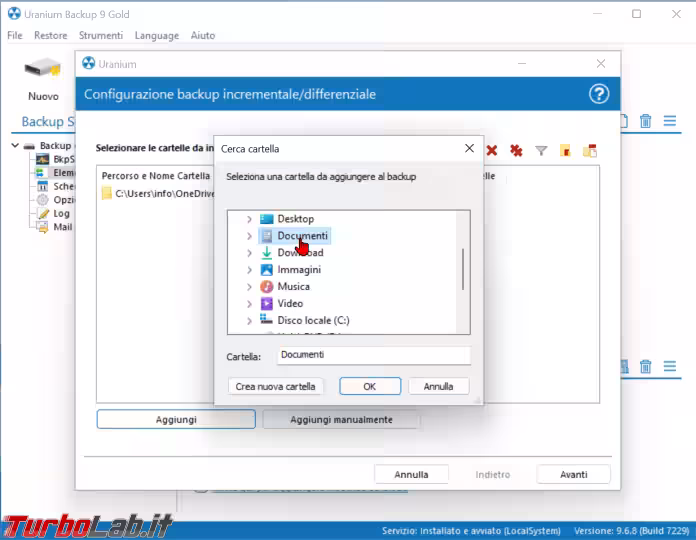Click Annulla in the wizard footer
Image resolution: width=696 pixels, height=540 pixels.
(411, 474)
